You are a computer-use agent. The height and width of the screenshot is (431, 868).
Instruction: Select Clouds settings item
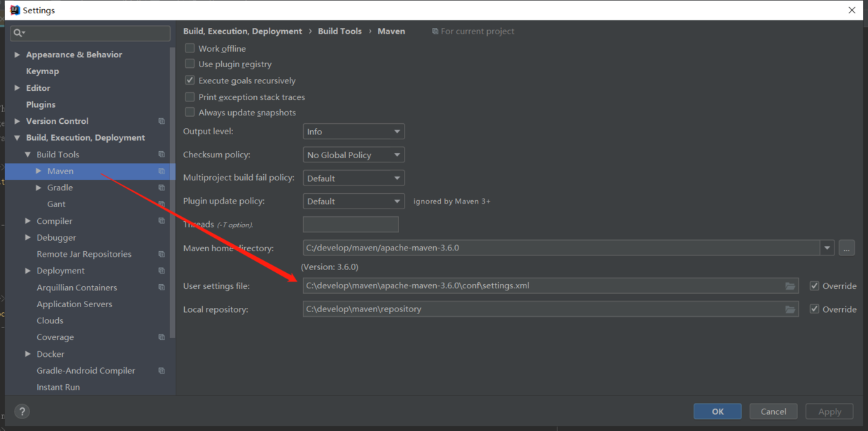[50, 320]
